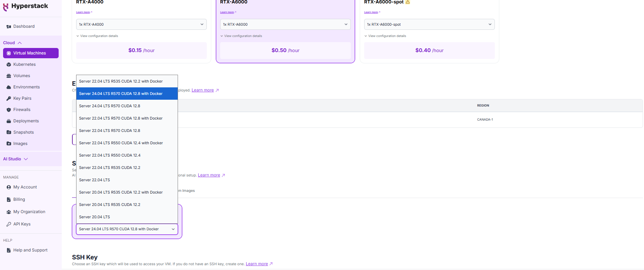Select Server 20.04 LTS R535 CUDA 12.2 option
The image size is (644, 270).
[x=127, y=205]
